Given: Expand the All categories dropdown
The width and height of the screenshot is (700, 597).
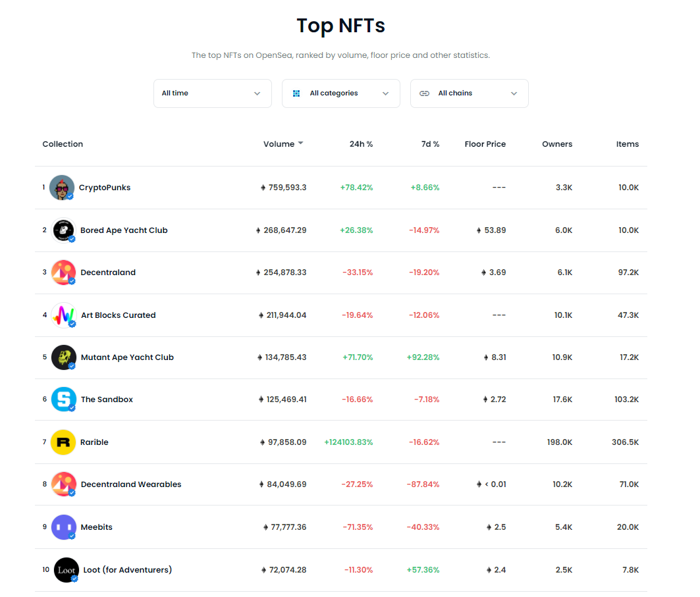Looking at the screenshot, I should point(340,93).
